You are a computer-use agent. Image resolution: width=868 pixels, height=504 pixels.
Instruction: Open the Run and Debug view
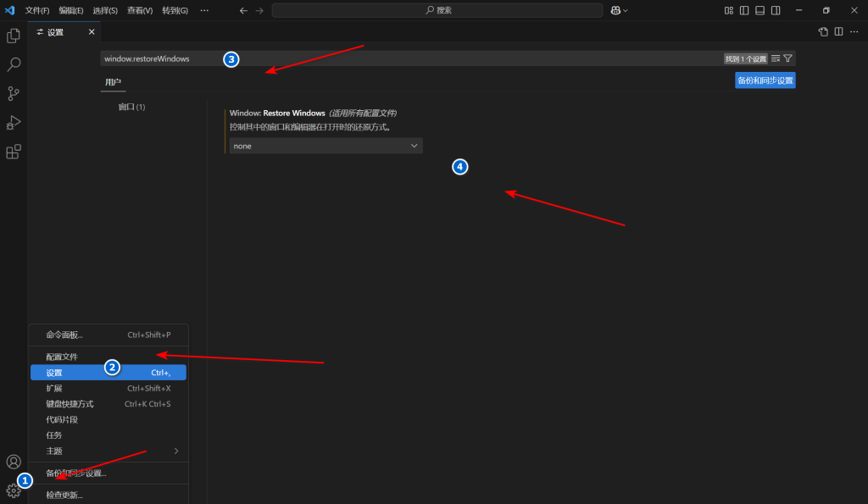click(14, 122)
